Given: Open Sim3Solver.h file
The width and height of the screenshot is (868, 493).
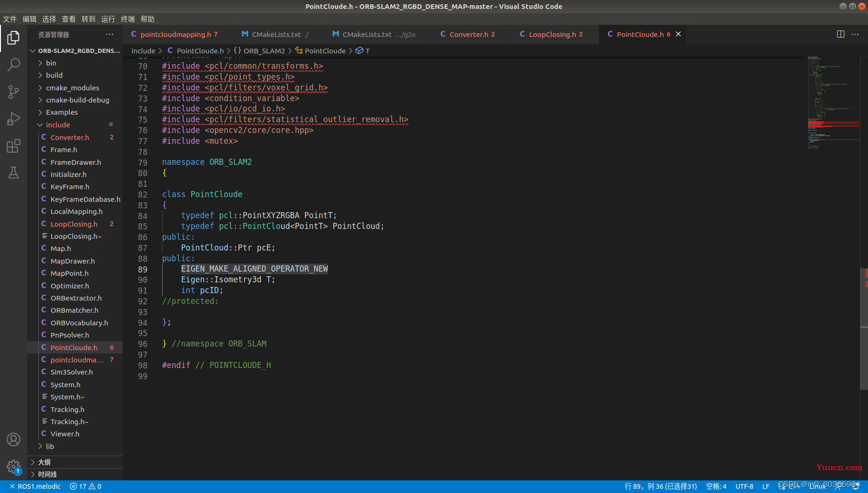Looking at the screenshot, I should pos(75,372).
